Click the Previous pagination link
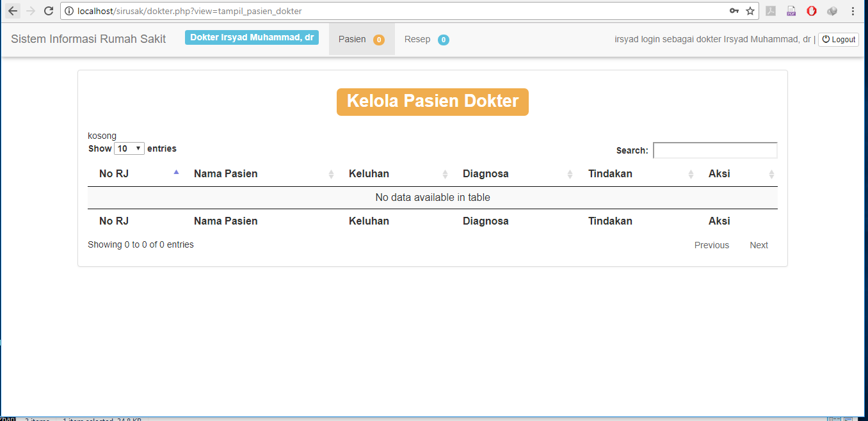868x421 pixels. (x=711, y=245)
